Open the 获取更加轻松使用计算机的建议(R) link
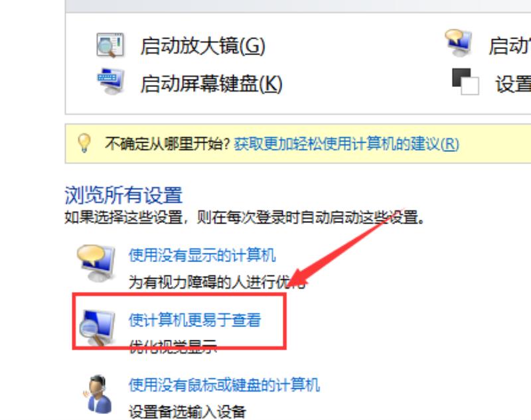Screen dimensions: 531x420 pyautogui.click(x=346, y=144)
